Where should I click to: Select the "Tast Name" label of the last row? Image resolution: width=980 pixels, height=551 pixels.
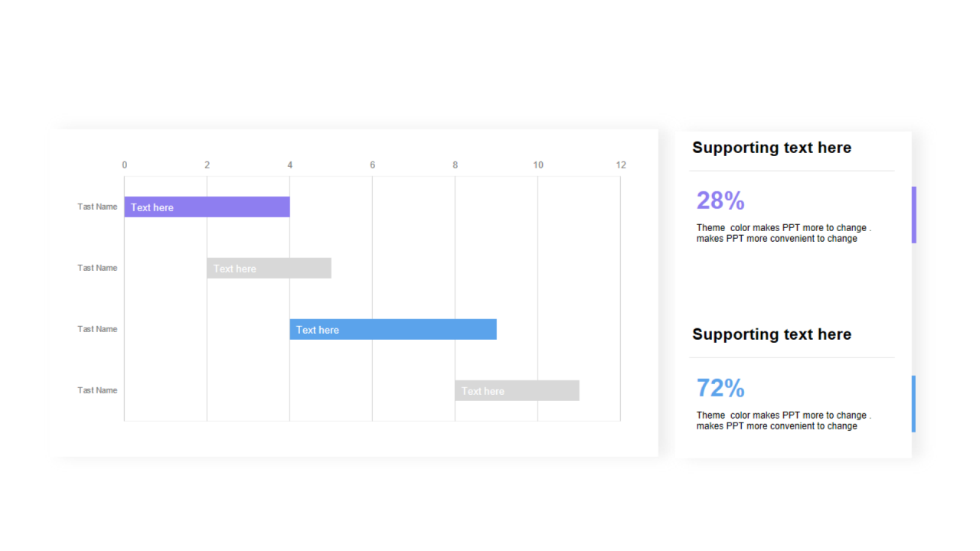tap(97, 390)
